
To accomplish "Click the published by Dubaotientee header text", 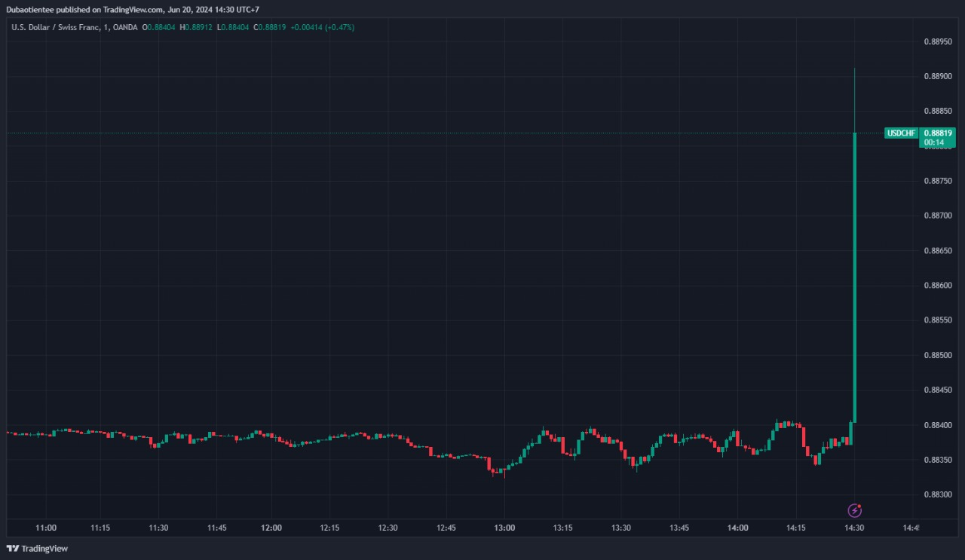I will 133,10.
